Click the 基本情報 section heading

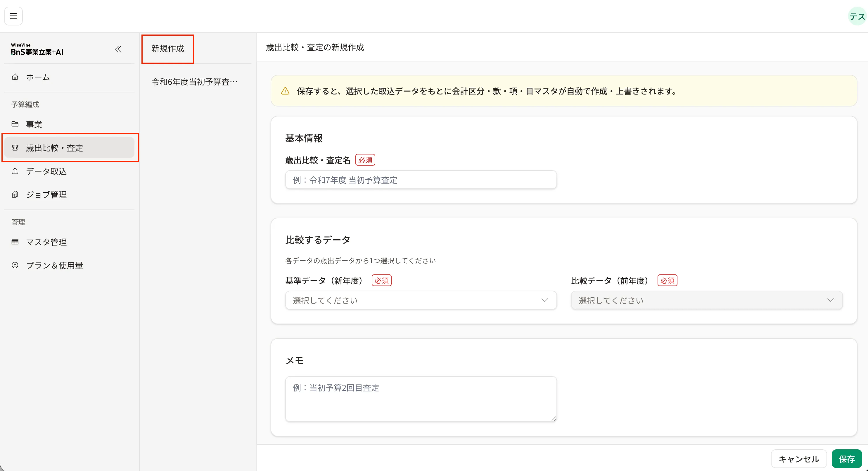point(304,138)
